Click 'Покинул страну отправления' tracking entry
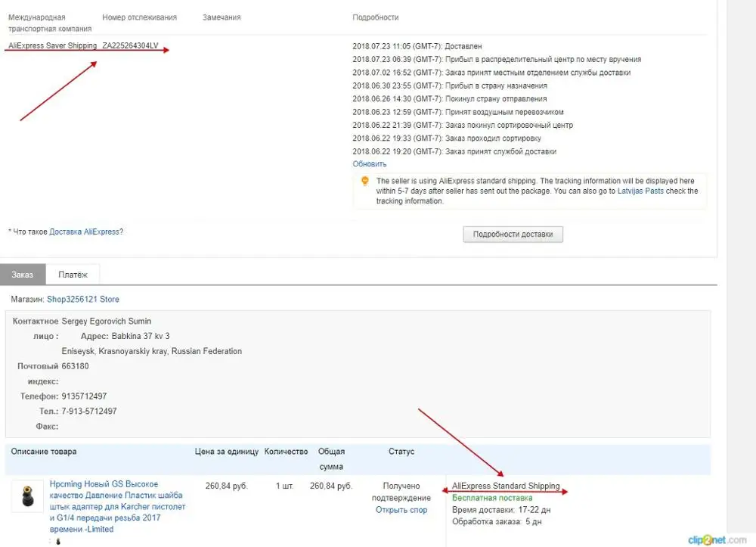 [449, 99]
